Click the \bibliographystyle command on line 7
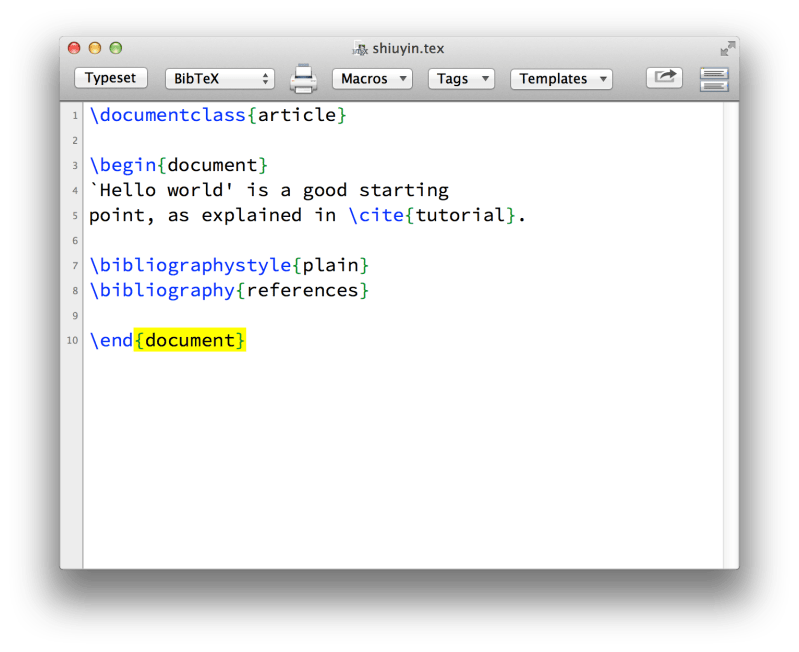Screen dimensions: 799x652 click(x=190, y=265)
